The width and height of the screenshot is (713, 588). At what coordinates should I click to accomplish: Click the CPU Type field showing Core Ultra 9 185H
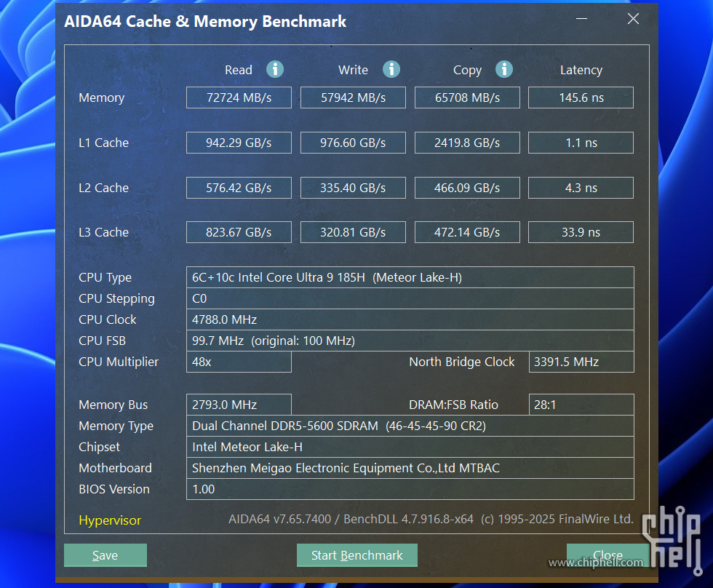410,277
